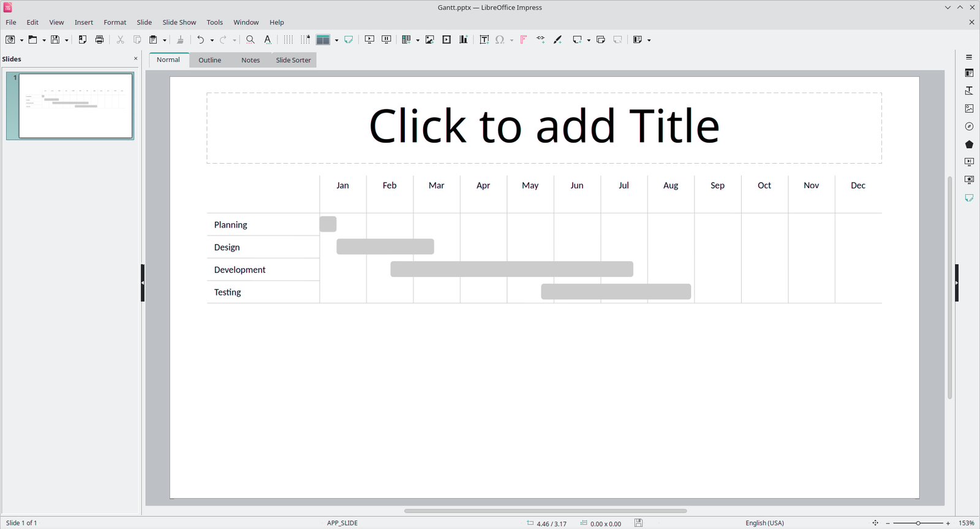The height and width of the screenshot is (529, 980).
Task: Toggle Snap to Grid icon
Action: (305, 40)
